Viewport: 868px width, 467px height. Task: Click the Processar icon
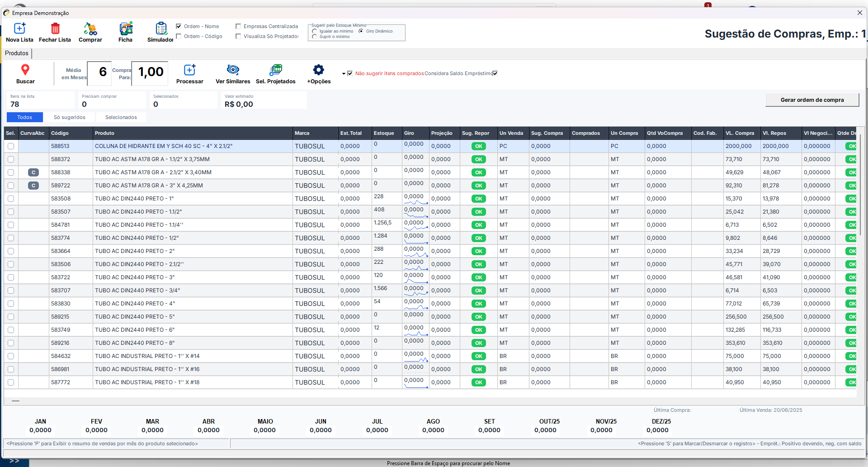pos(189,70)
